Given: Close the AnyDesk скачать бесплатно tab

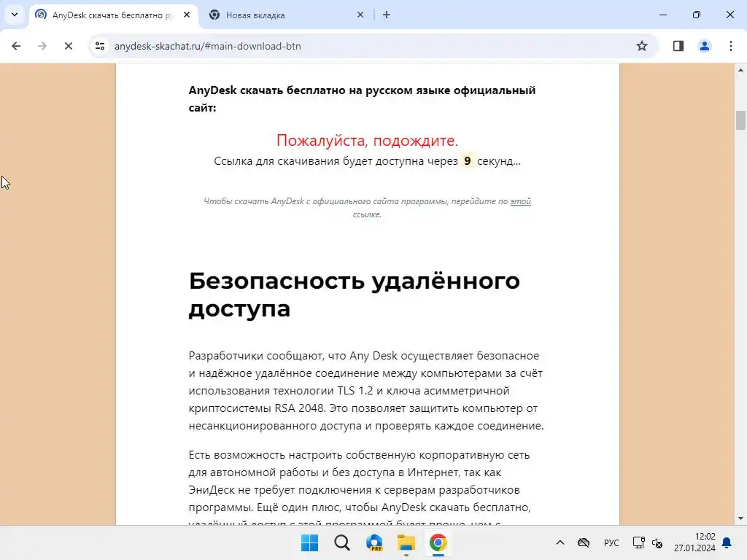Looking at the screenshot, I should click(x=187, y=15).
